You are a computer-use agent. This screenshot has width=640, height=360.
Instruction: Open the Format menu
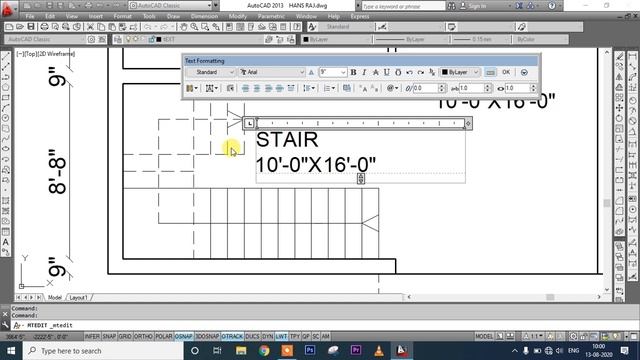click(x=122, y=16)
